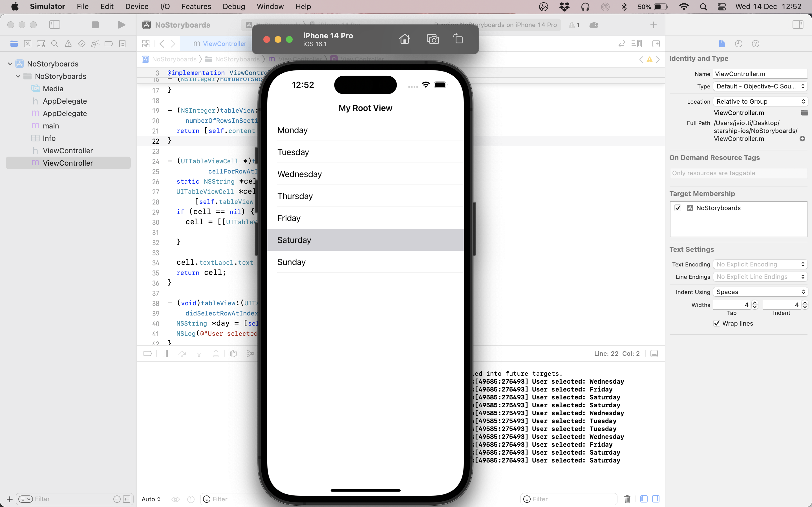Click the Run button to build project
The width and height of the screenshot is (812, 507).
click(121, 25)
